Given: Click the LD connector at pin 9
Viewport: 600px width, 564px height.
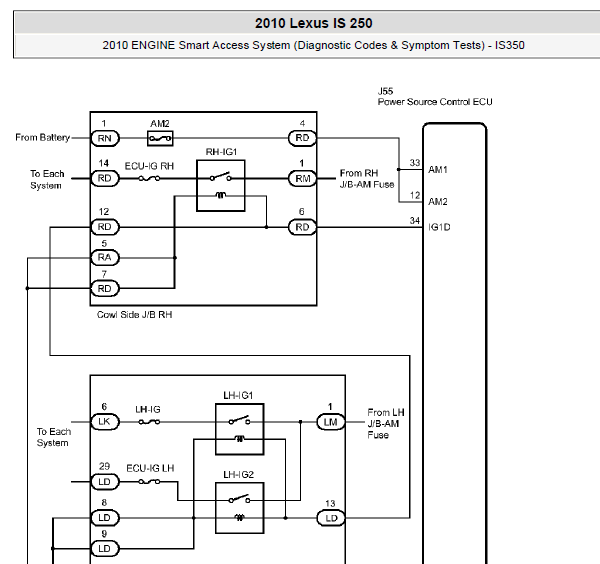Looking at the screenshot, I should click(x=105, y=548).
